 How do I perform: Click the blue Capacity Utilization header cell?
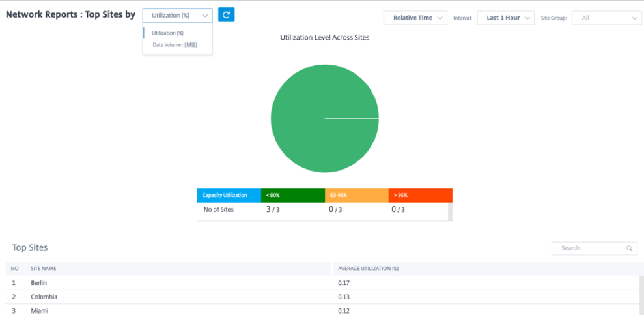(x=229, y=196)
